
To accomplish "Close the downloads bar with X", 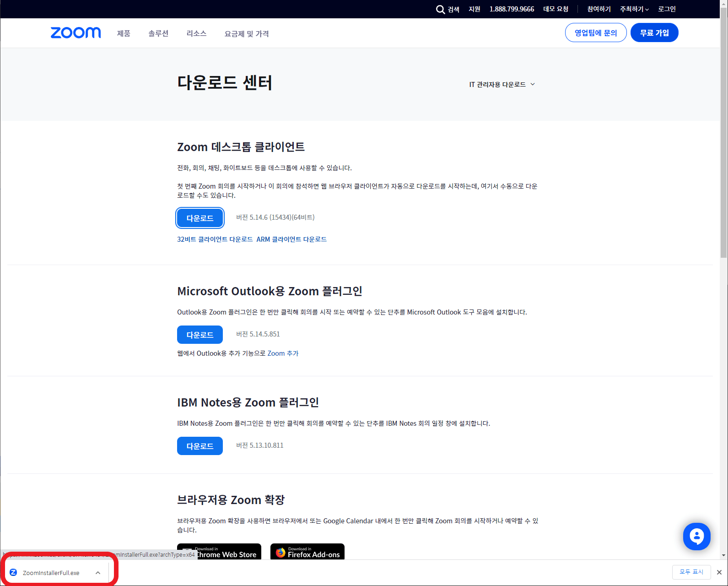I will pos(719,572).
